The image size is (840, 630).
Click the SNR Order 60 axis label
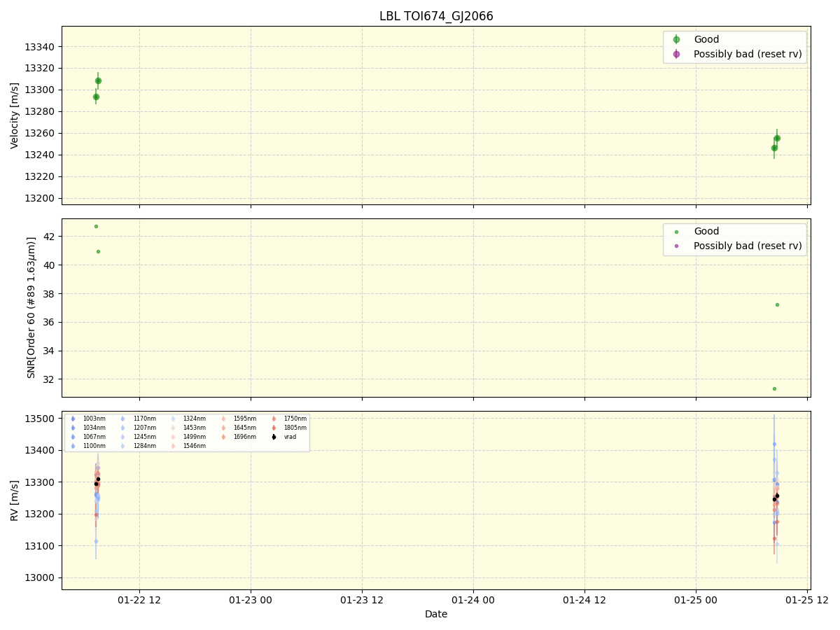coord(31,307)
